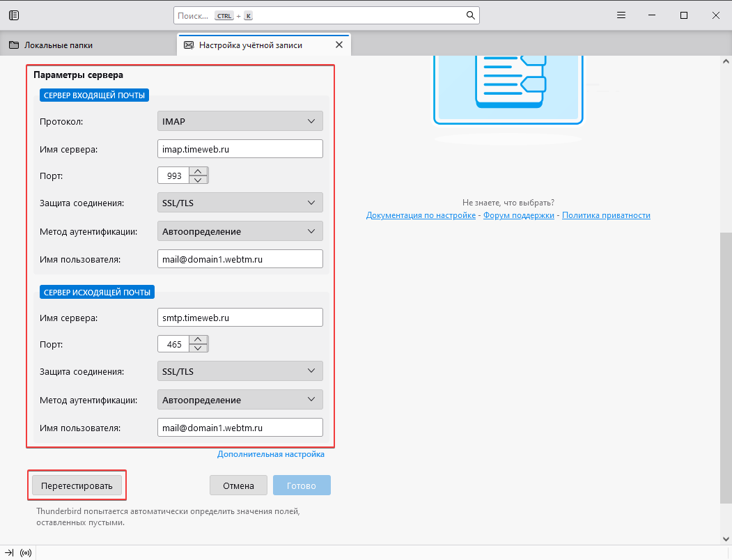Screen dimensions: 732x560
Task: Click the Готово button
Action: coord(302,485)
